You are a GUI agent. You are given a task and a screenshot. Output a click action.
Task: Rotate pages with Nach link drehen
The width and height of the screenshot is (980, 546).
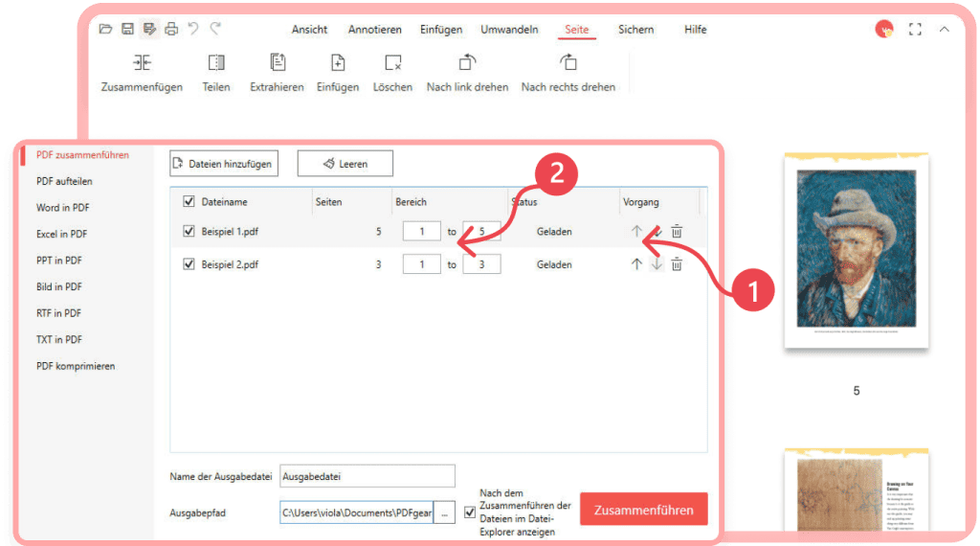tap(467, 73)
